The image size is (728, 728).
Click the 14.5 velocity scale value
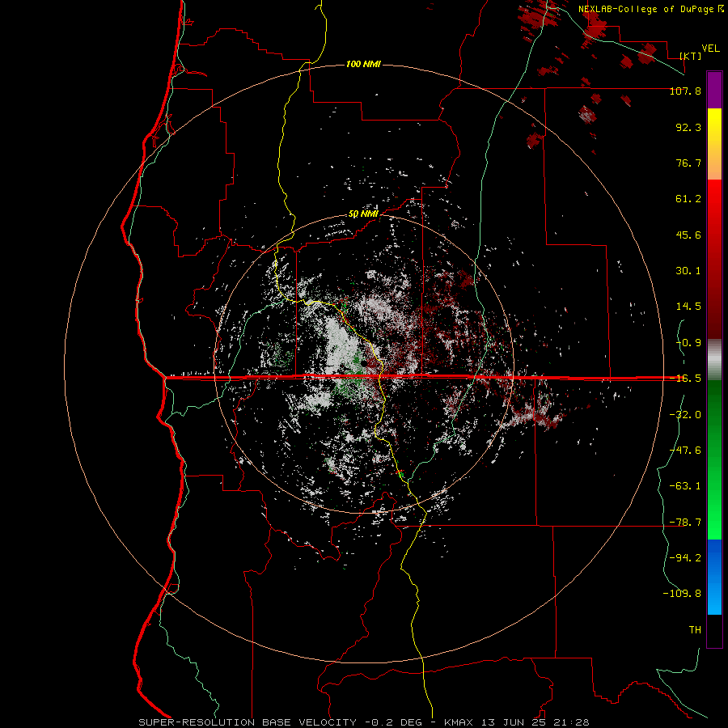(688, 307)
